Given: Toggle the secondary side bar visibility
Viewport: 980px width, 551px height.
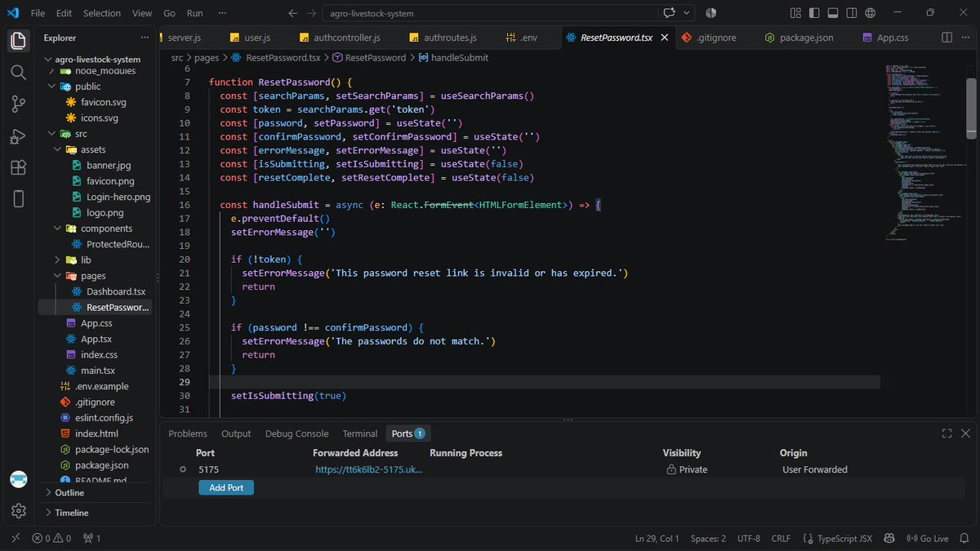Looking at the screenshot, I should (850, 13).
